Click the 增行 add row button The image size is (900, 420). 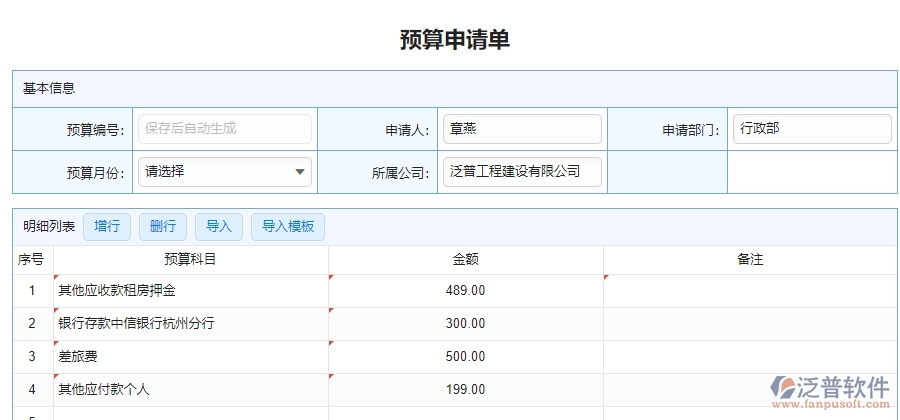(x=107, y=227)
